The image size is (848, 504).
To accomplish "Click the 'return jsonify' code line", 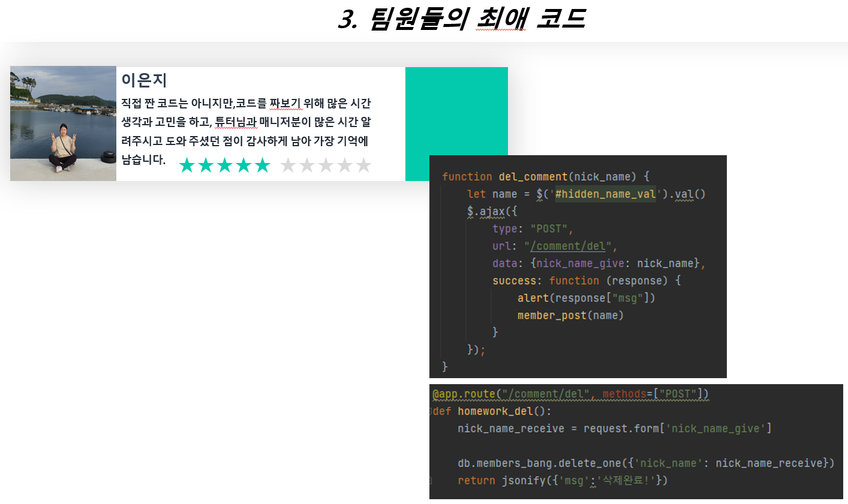I will (563, 481).
